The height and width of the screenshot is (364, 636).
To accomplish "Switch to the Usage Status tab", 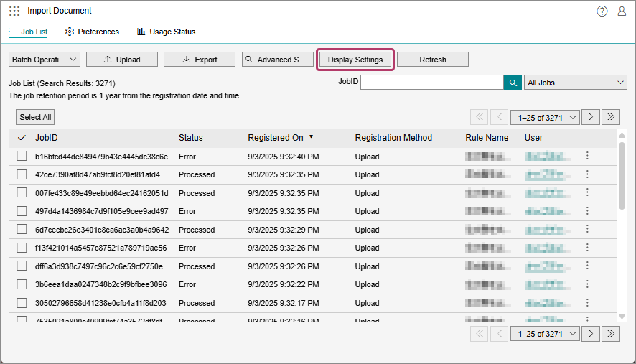I will [x=167, y=32].
